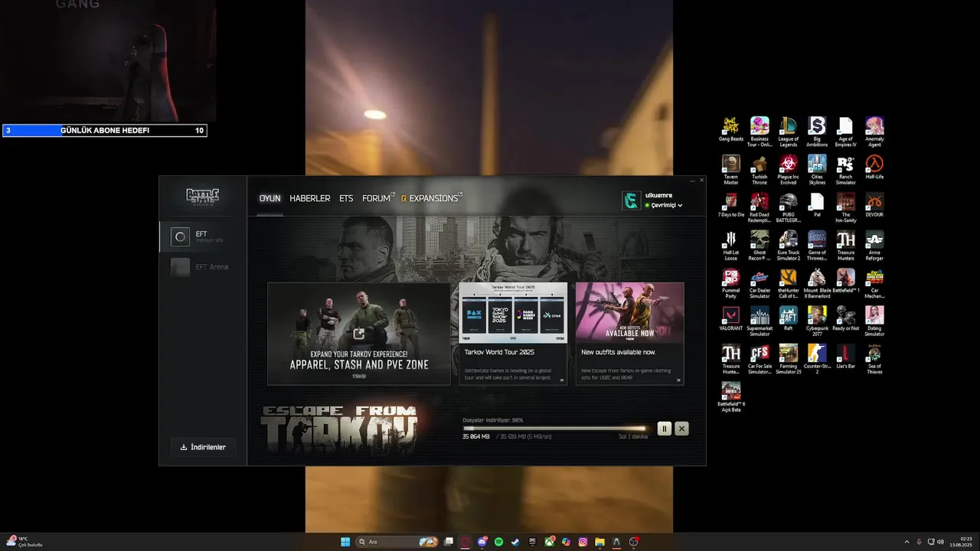Open the Sea of Thieves shortcut

(x=874, y=359)
